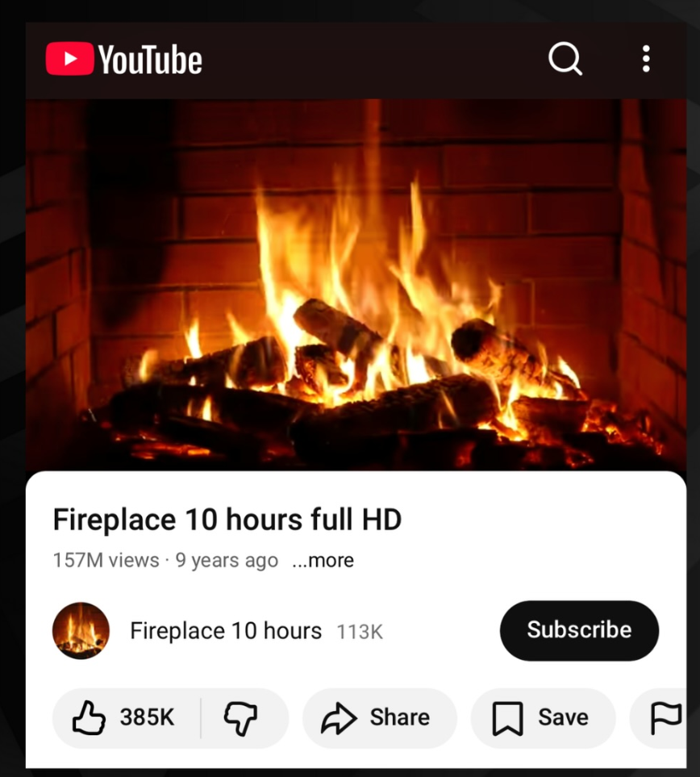
Task: Click the Save label text
Action: (563, 717)
